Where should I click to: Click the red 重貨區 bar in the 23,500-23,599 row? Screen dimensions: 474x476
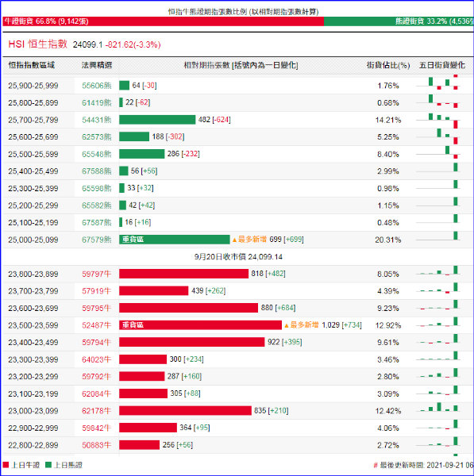pos(201,325)
